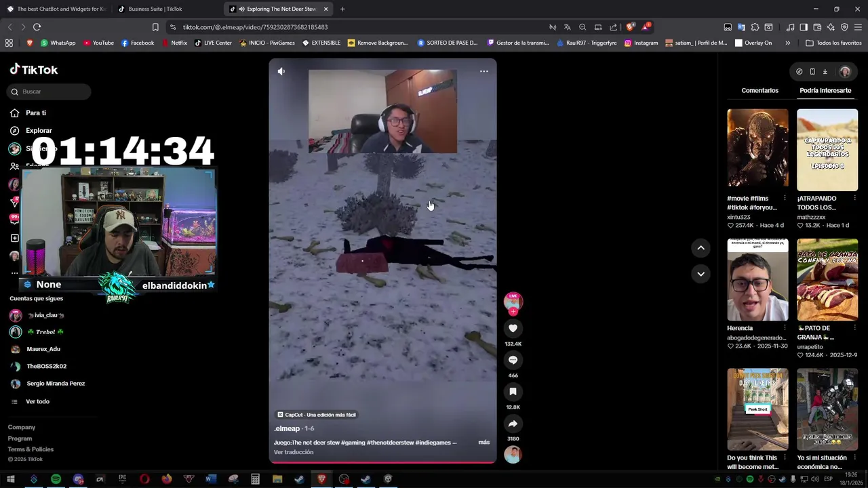
Task: Click the phone app icon in the top pill
Action: click(x=812, y=71)
